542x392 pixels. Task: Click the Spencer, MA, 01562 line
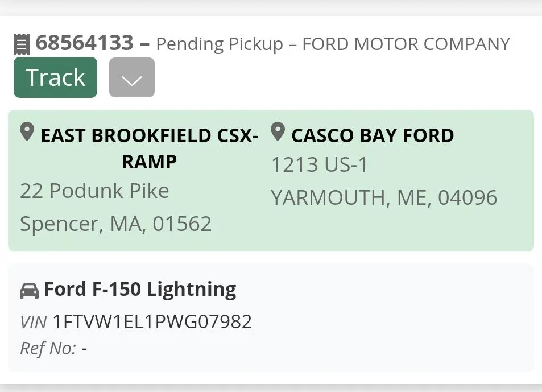pyautogui.click(x=115, y=224)
